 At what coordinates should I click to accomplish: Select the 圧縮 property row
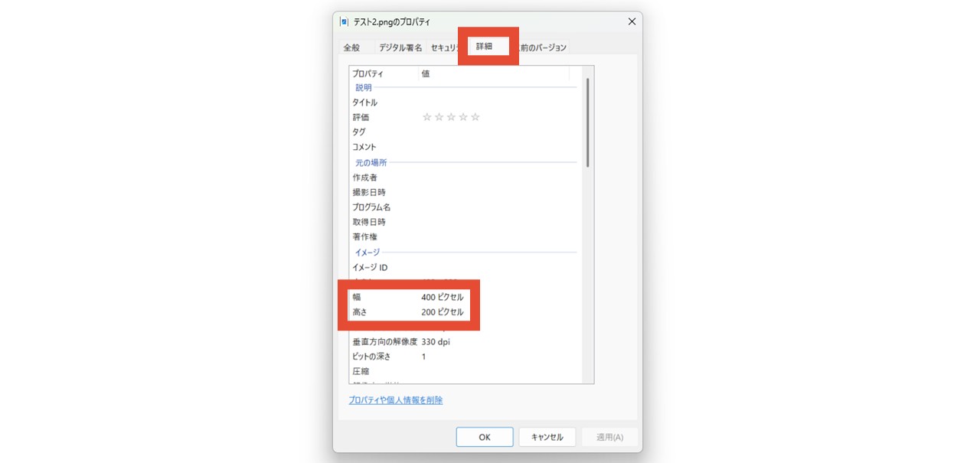point(465,371)
